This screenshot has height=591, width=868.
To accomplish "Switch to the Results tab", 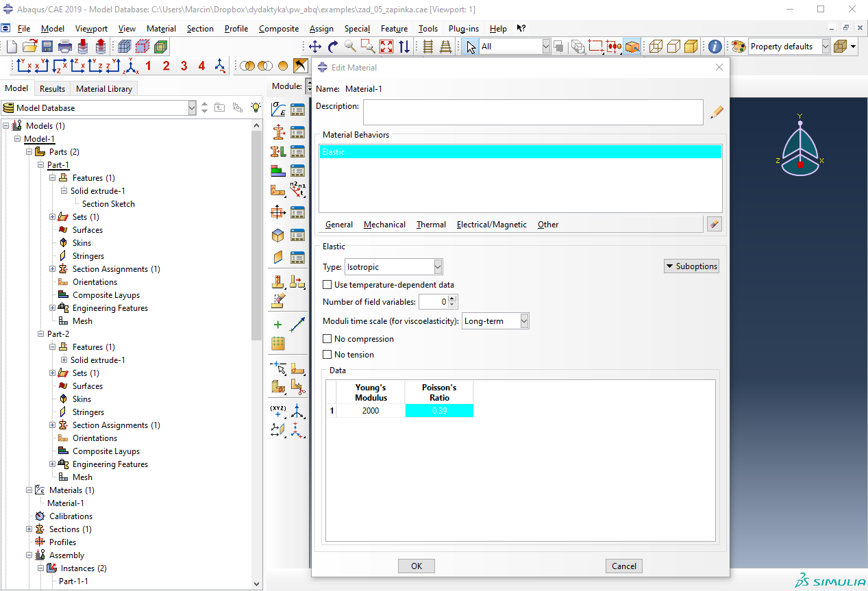I will [52, 88].
